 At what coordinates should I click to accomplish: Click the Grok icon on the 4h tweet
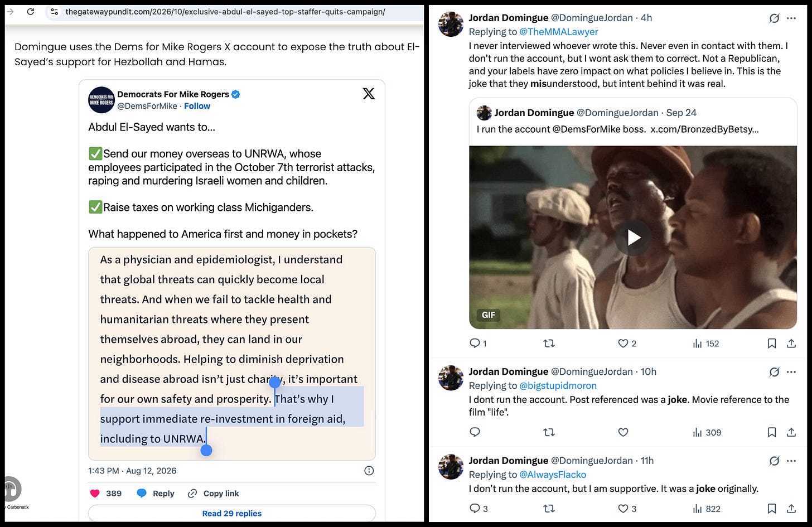(x=774, y=18)
